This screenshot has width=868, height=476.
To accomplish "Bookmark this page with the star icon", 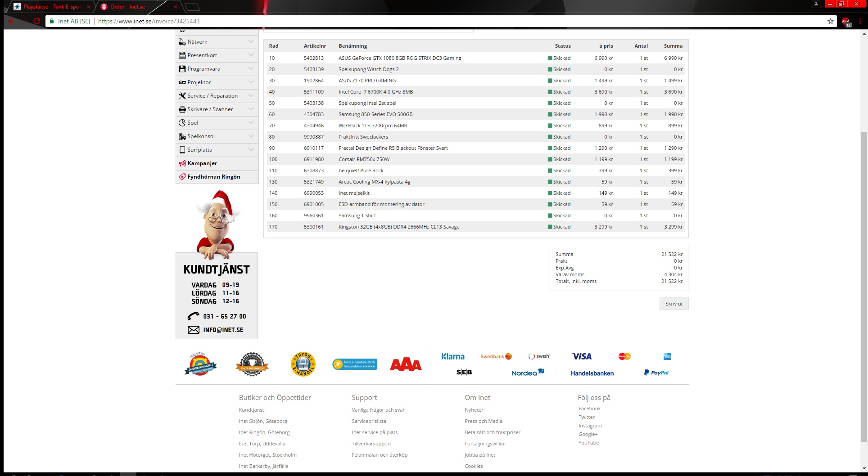I will pos(831,21).
